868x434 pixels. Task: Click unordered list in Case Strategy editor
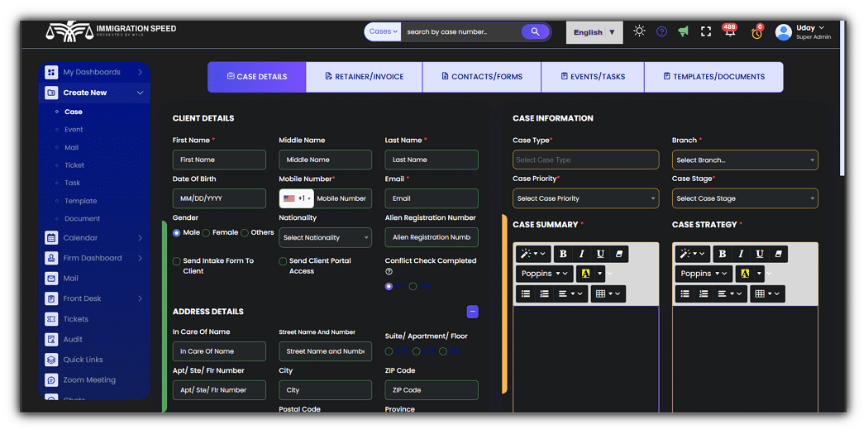click(685, 294)
